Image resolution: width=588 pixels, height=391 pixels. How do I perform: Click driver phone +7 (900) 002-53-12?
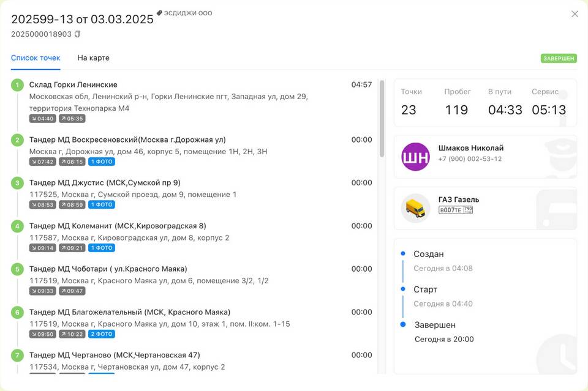[x=470, y=159]
